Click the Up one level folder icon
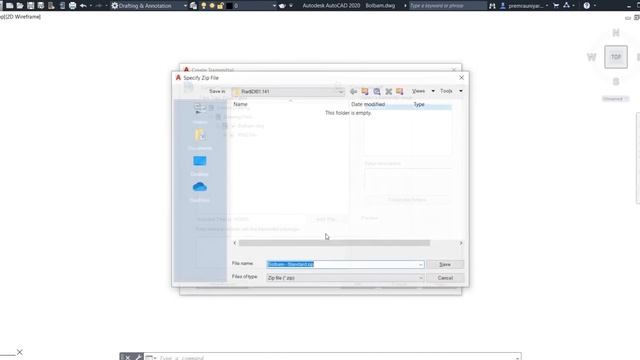 [x=365, y=91]
